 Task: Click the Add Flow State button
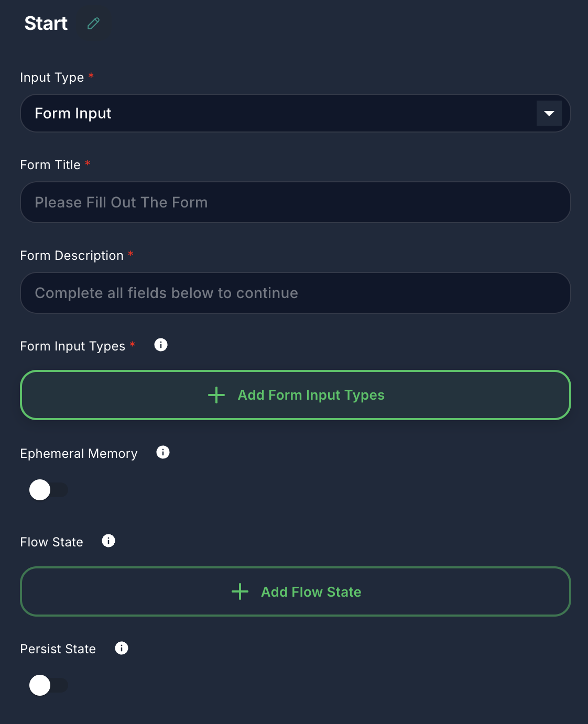[x=295, y=591]
